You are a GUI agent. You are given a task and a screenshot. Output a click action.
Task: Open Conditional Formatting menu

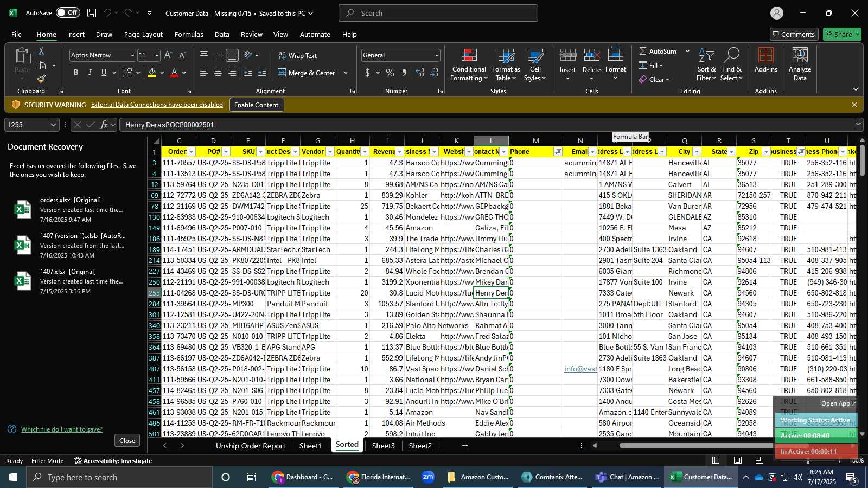[469, 65]
